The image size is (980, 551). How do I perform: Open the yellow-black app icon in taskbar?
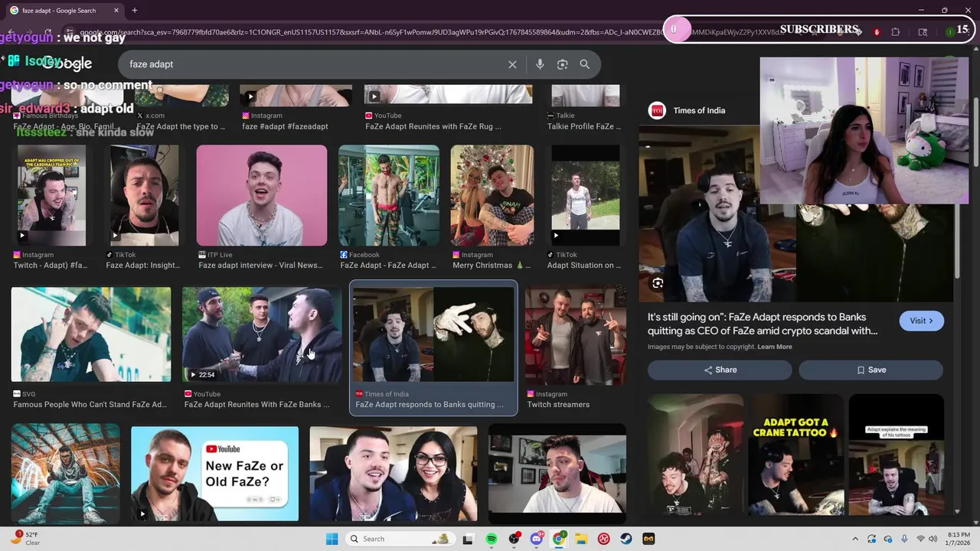point(648,539)
